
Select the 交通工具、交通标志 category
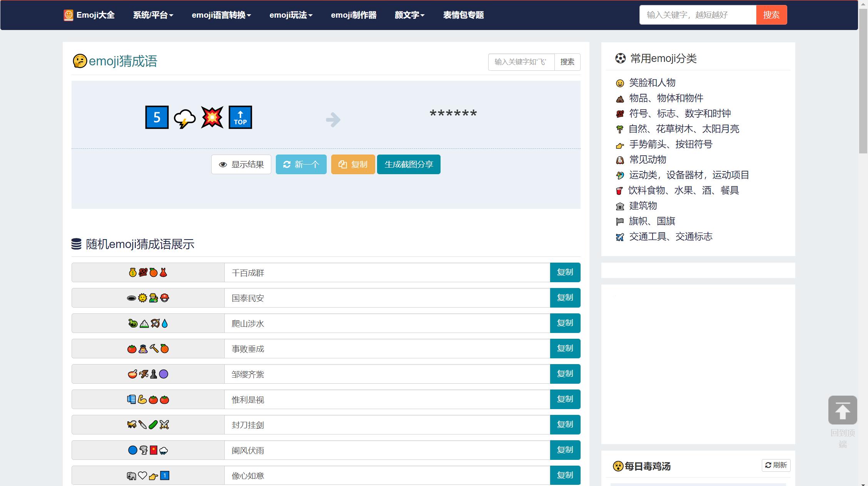tap(671, 237)
